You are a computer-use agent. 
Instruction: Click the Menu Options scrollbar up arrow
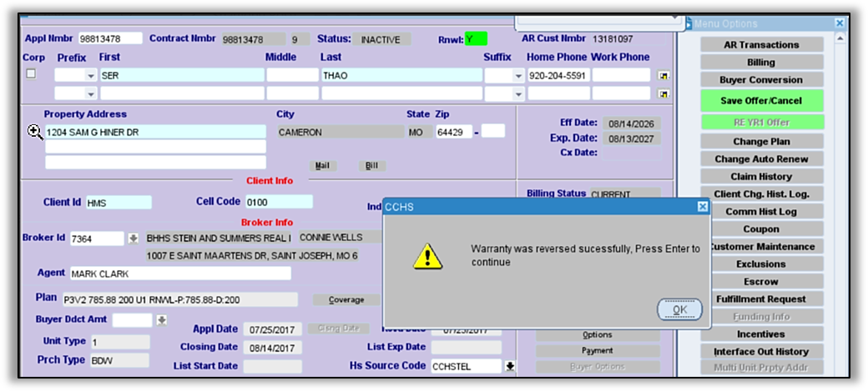tap(840, 38)
